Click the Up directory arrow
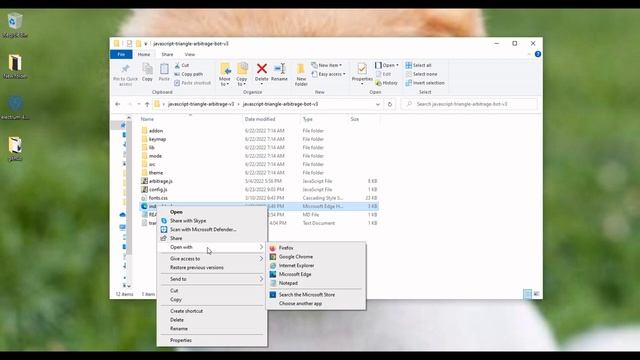Image resolution: width=640 pixels, height=360 pixels. 147,104
